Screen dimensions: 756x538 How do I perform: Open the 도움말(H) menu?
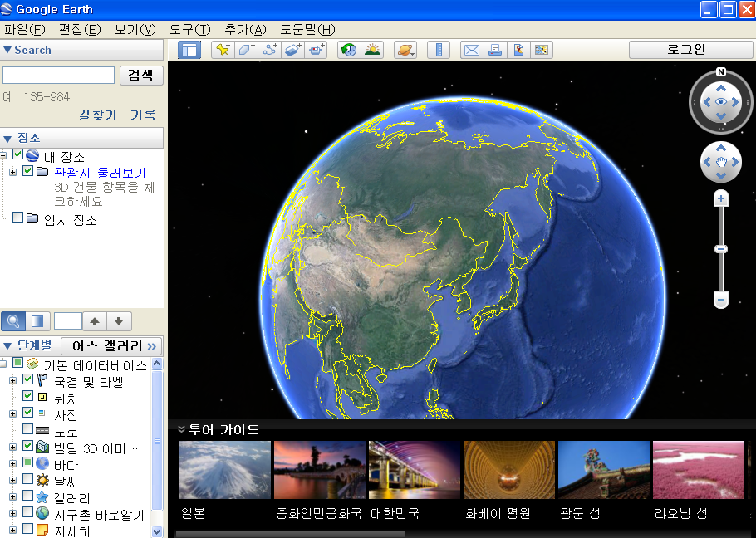pos(307,29)
